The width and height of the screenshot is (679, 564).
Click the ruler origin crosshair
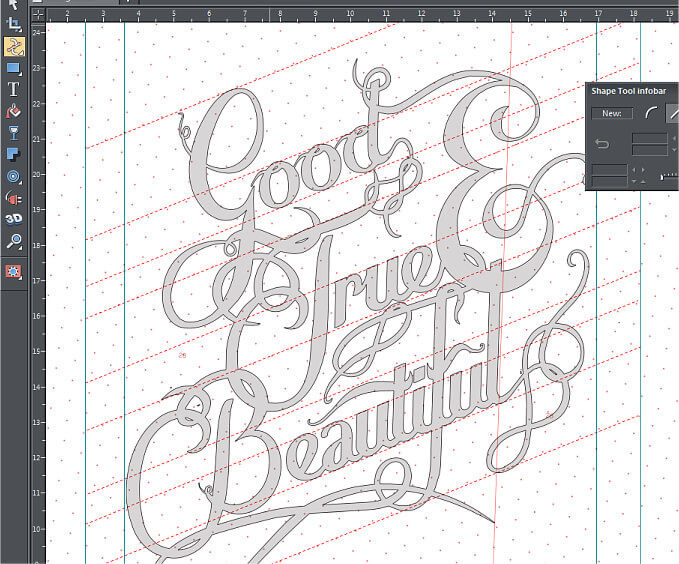pos(39,14)
